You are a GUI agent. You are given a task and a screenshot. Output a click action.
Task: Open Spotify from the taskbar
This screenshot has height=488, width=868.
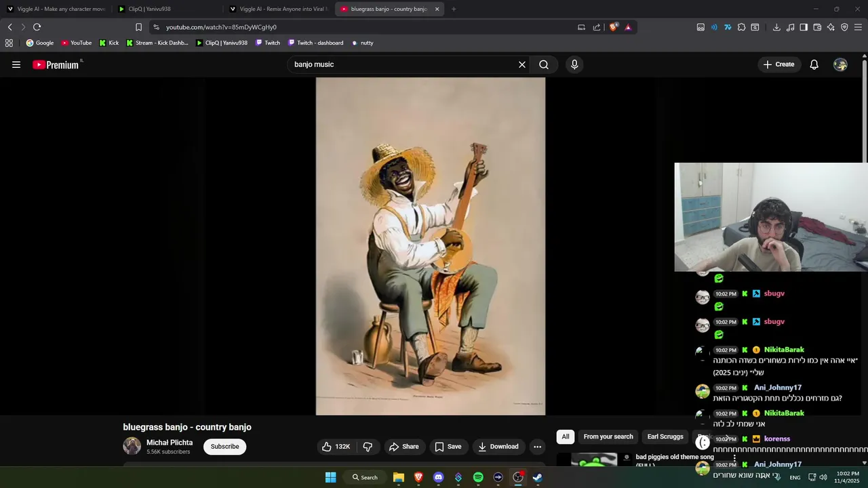point(478,477)
